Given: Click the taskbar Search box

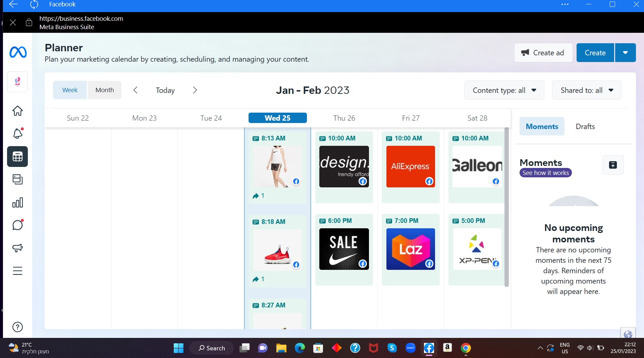Looking at the screenshot, I should (x=212, y=348).
